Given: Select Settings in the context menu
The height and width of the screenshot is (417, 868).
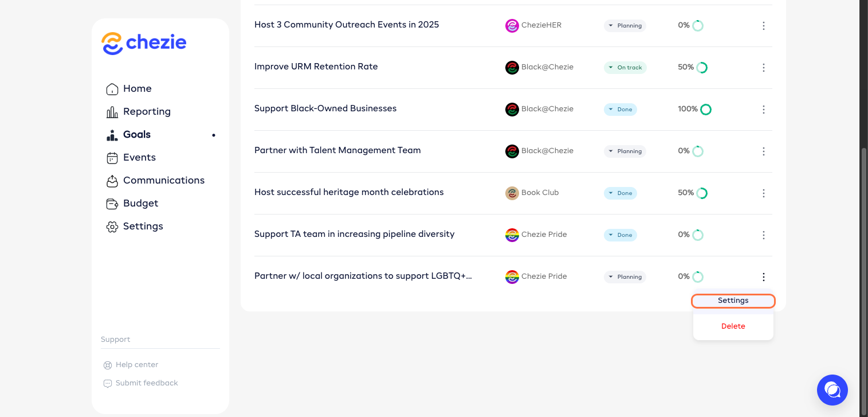Looking at the screenshot, I should click(x=733, y=301).
